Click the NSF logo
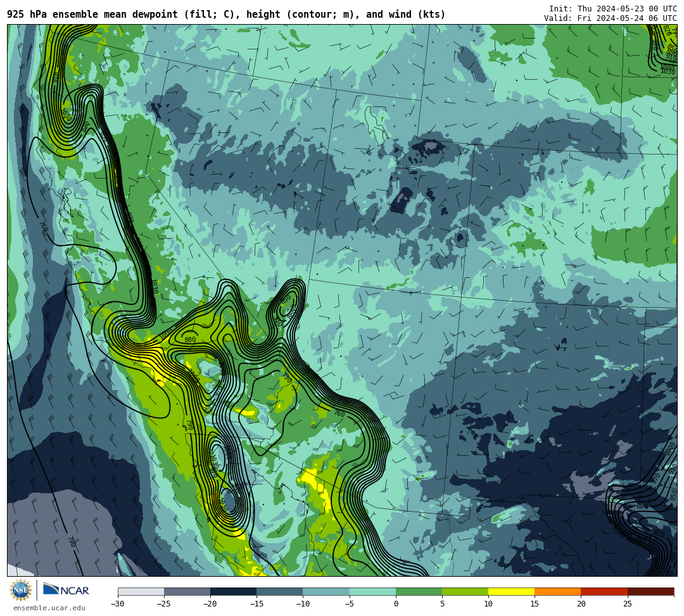Viewport: 684px width, 616px height. point(21,590)
